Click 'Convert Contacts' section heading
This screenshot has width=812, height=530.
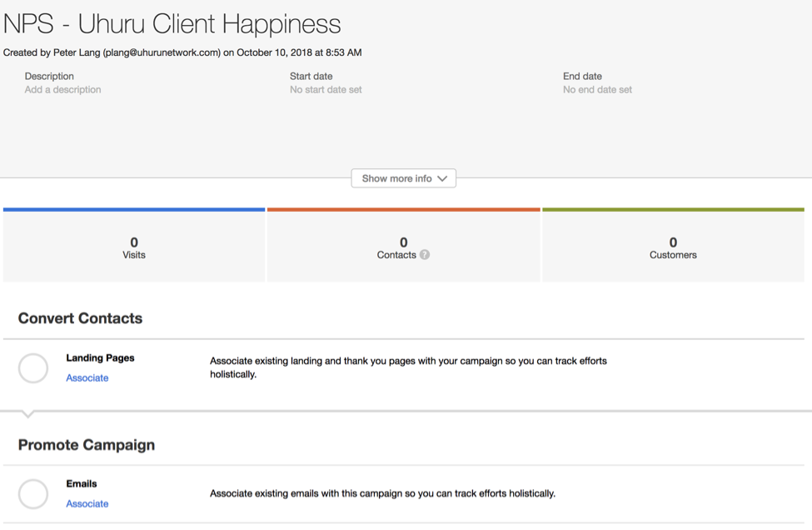tap(80, 318)
